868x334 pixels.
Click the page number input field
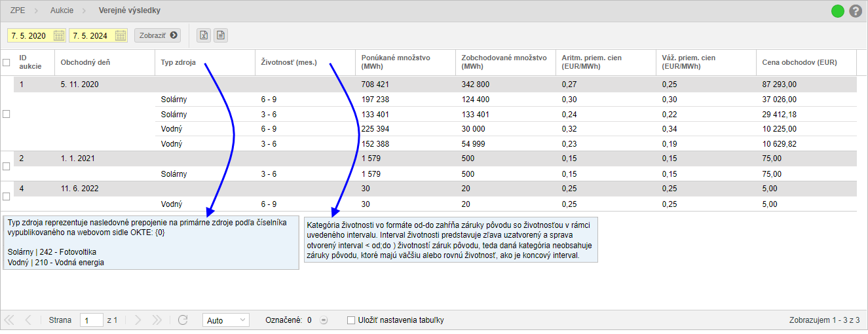[x=92, y=320]
